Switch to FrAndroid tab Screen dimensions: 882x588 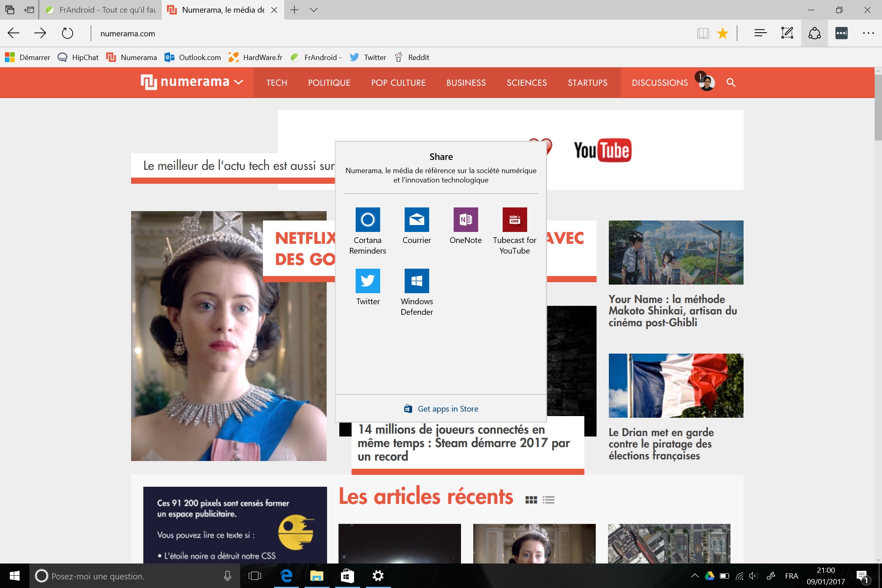(x=101, y=10)
